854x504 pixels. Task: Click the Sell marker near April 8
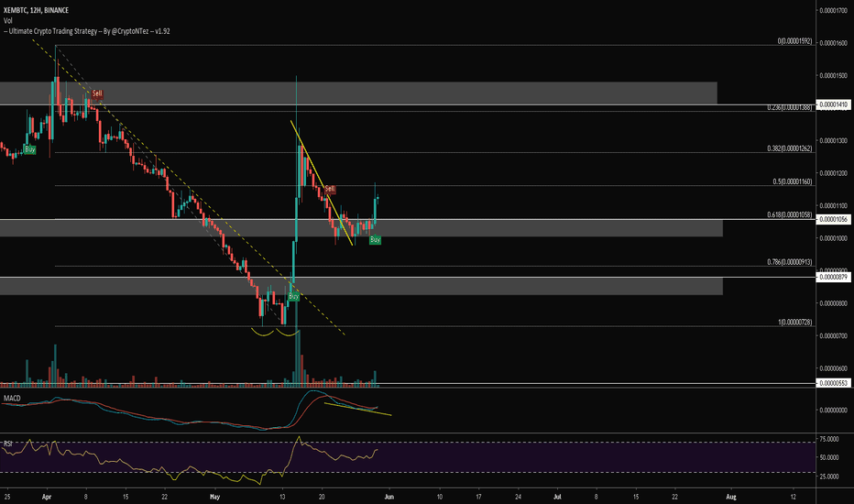coord(97,93)
